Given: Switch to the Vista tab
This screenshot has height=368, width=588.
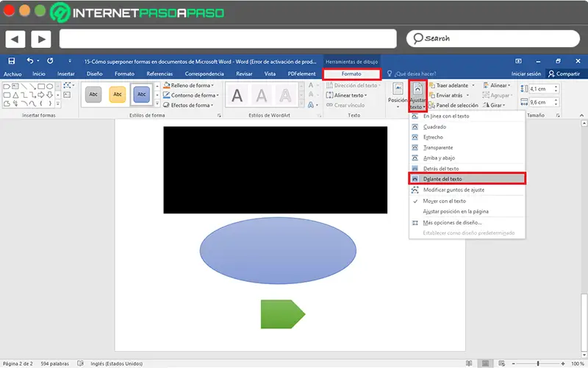Looking at the screenshot, I should (270, 74).
